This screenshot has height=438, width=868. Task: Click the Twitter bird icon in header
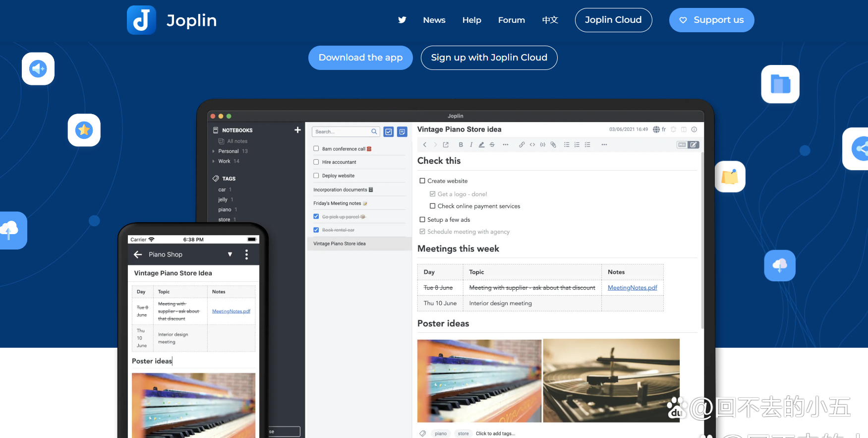coord(402,20)
